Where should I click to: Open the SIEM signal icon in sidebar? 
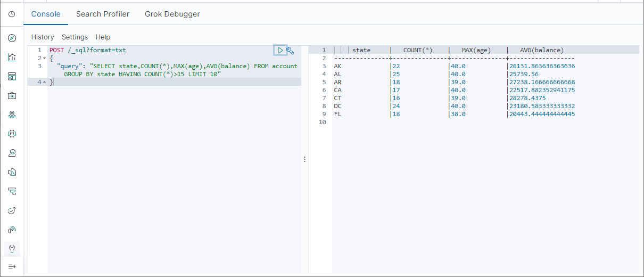[12, 230]
